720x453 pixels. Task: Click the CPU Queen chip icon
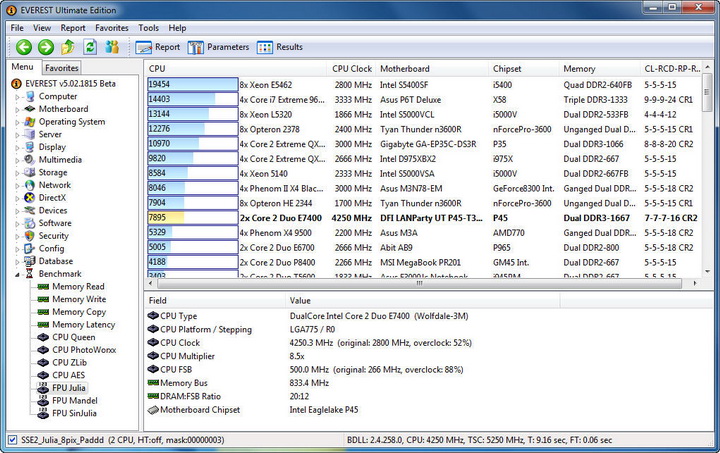coord(43,337)
